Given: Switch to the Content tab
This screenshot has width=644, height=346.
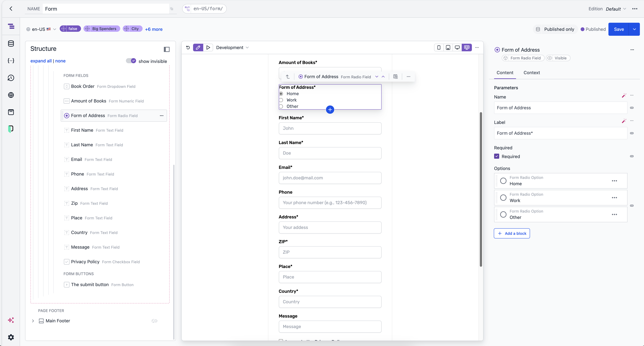Looking at the screenshot, I should coord(505,73).
